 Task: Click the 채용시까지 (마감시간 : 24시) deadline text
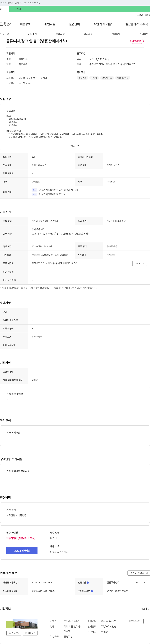click(x=21, y=538)
